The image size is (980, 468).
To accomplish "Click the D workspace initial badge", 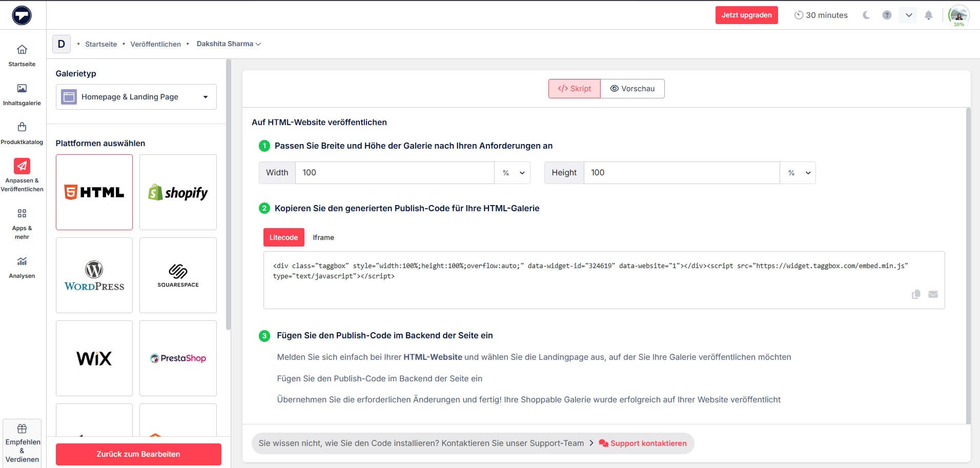I will point(62,44).
